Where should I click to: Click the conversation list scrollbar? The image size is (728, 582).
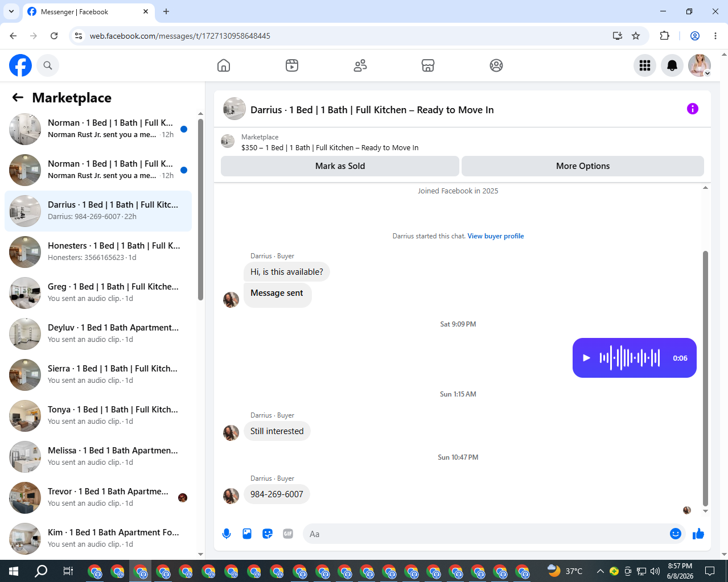[200, 209]
